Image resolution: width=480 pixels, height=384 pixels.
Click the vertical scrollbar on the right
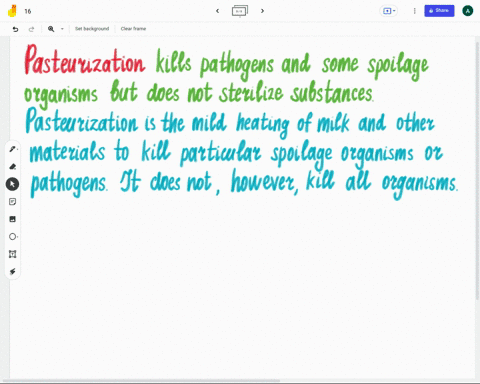[478, 170]
